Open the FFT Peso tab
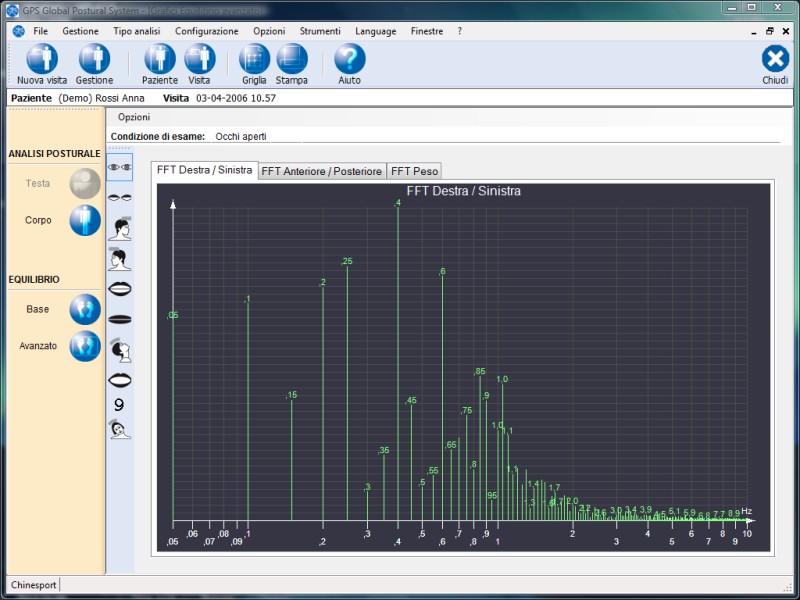800x600 pixels. tap(414, 172)
